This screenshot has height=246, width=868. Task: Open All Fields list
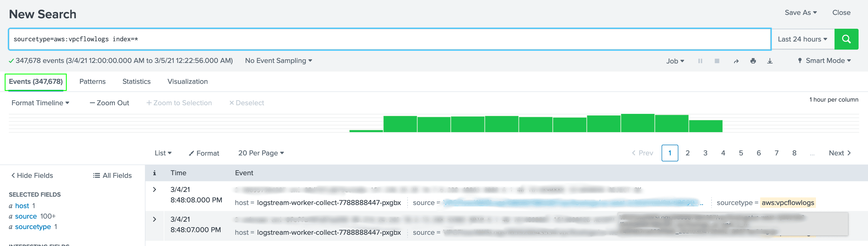point(112,175)
